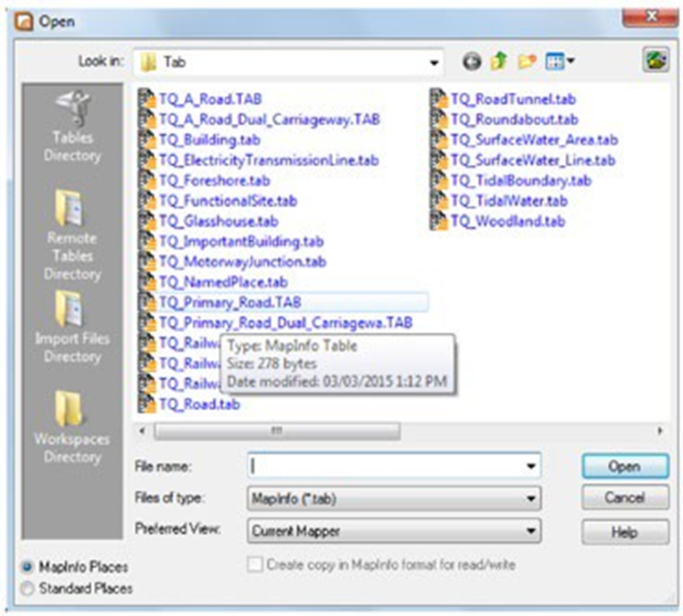Image resolution: width=683 pixels, height=616 pixels.
Task: Select the MapInfo Places radio button
Action: (x=28, y=567)
